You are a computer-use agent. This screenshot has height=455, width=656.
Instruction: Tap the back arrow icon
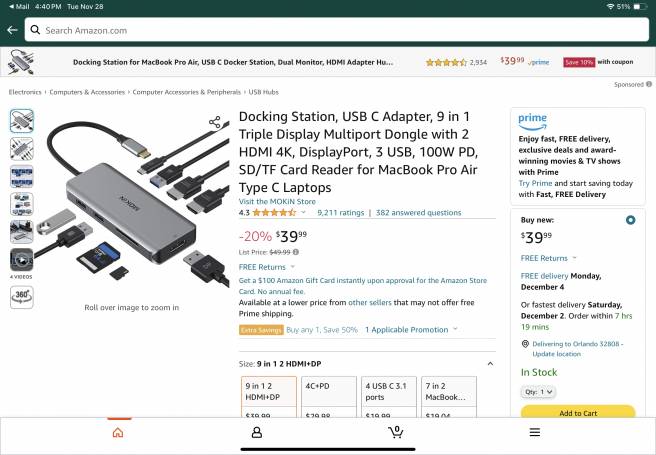tap(11, 30)
